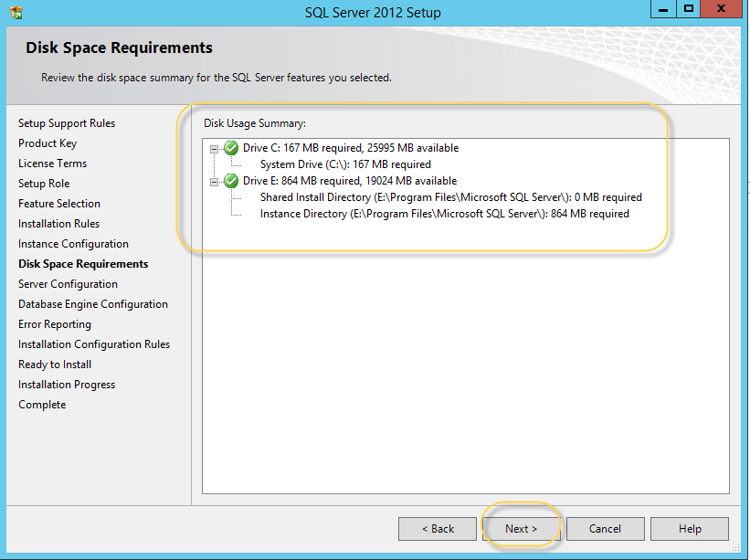750x560 pixels.
Task: Go back with the Back button
Action: coord(438,529)
